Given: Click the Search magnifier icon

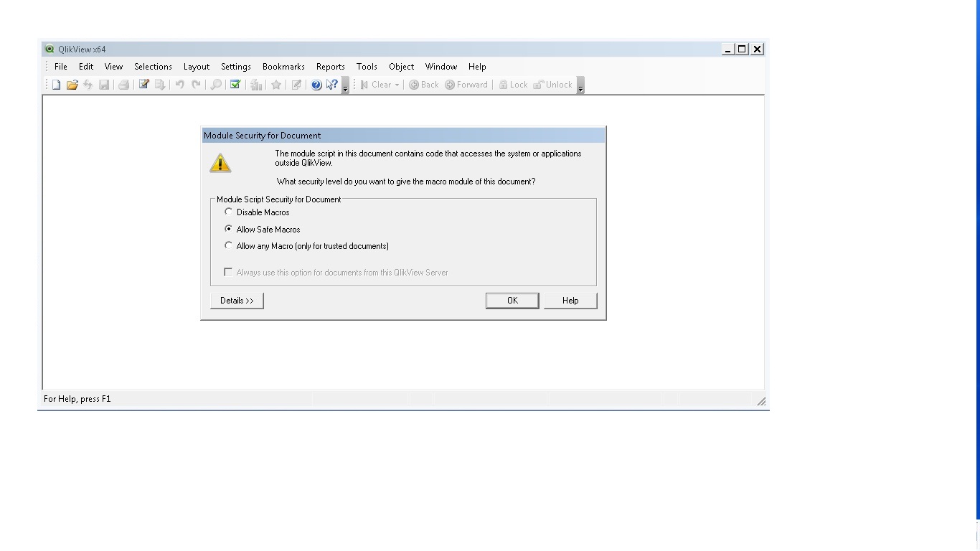Looking at the screenshot, I should pyautogui.click(x=215, y=85).
